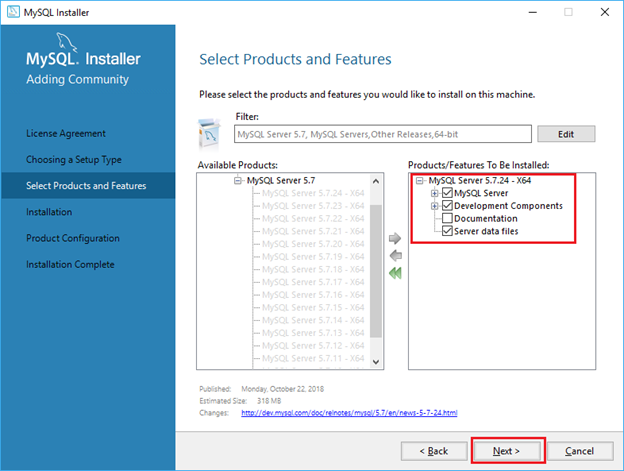Select MySQL Server 5.7.24 - X64 in install list
The width and height of the screenshot is (624, 471).
(480, 181)
